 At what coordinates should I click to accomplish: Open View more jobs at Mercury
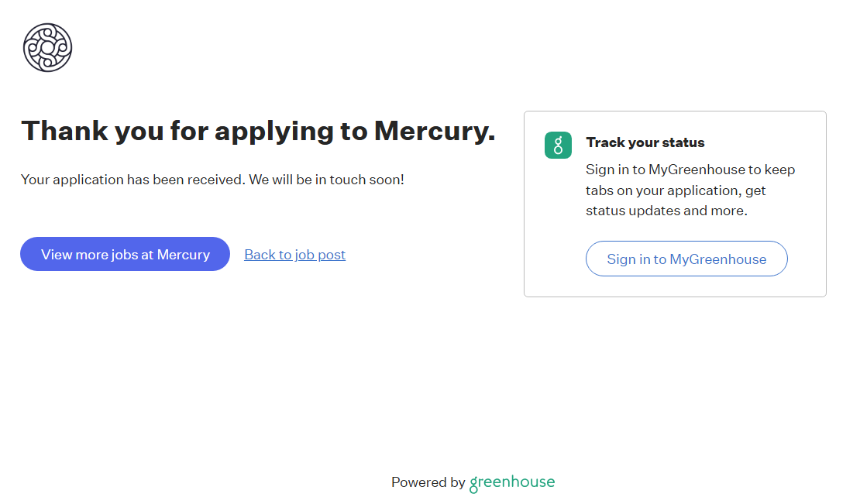(x=125, y=254)
